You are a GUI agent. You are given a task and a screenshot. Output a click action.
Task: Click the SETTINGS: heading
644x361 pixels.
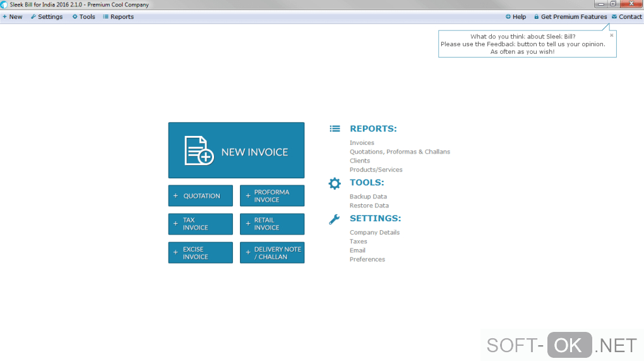coord(375,218)
